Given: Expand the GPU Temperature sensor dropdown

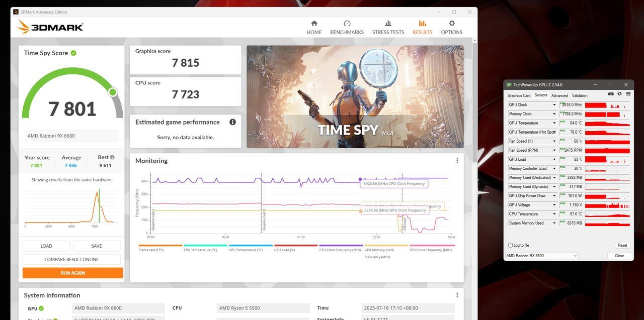Looking at the screenshot, I should [554, 123].
